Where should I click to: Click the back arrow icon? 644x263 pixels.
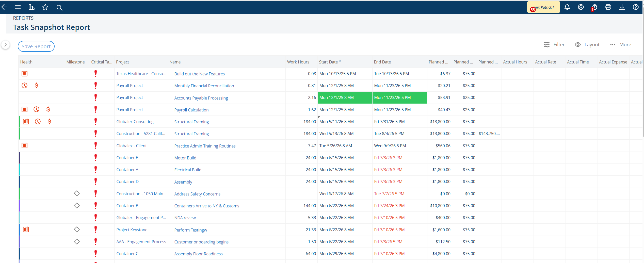(x=4, y=7)
